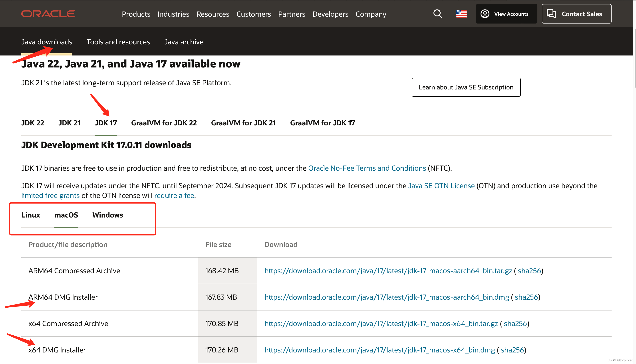Switch to the JDK 21 tab
This screenshot has width=636, height=364.
69,123
